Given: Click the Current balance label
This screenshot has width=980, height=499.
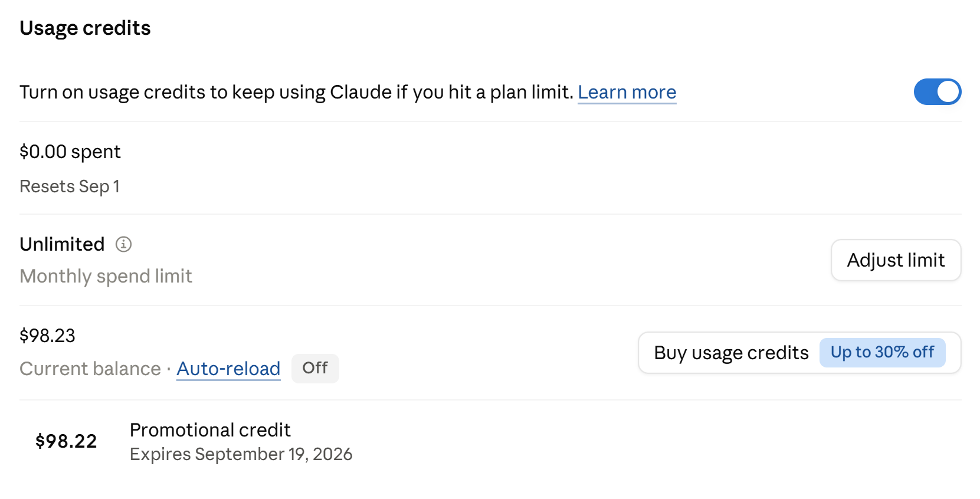Looking at the screenshot, I should (x=90, y=369).
